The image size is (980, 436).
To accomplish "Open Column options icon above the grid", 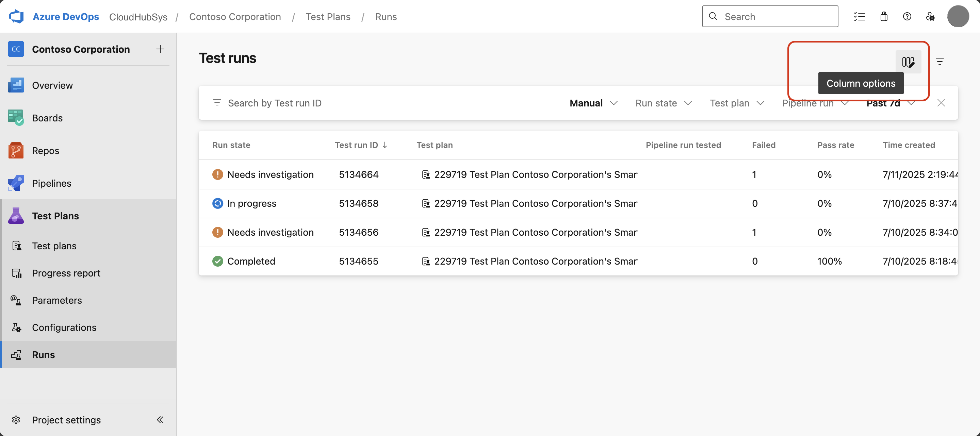I will [x=909, y=61].
